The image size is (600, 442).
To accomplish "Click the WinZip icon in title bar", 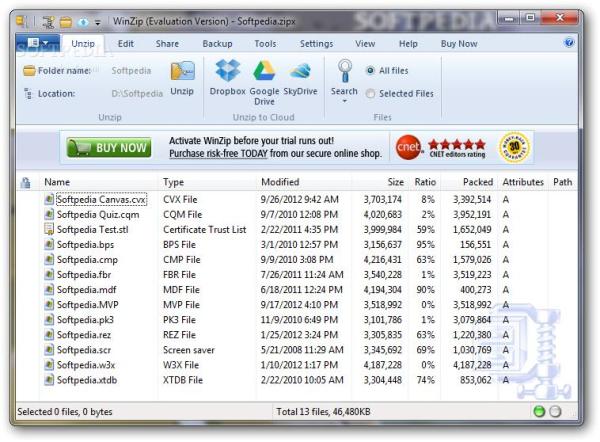I will tap(21, 21).
